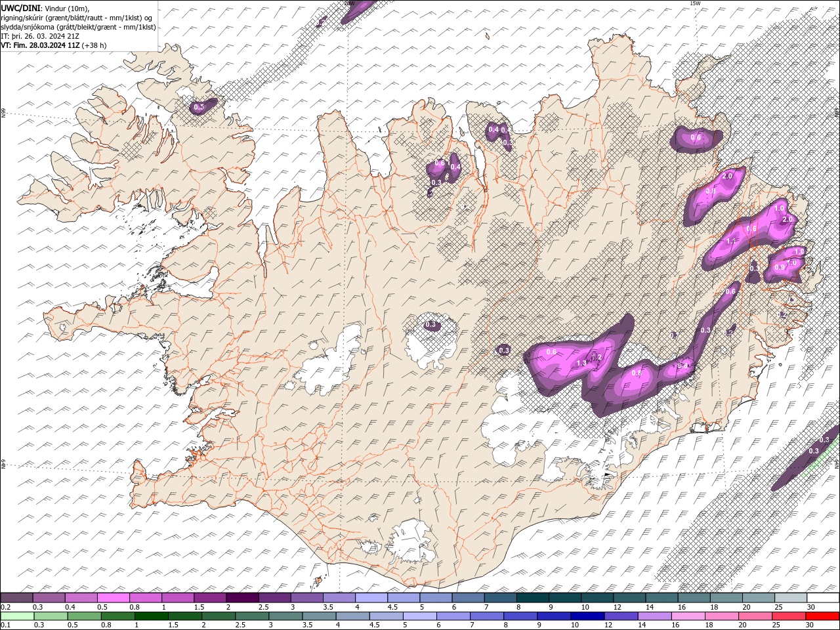
Task: Select the bright pink 0.5–0.8 snow legend swatch
Action: [x=114, y=598]
